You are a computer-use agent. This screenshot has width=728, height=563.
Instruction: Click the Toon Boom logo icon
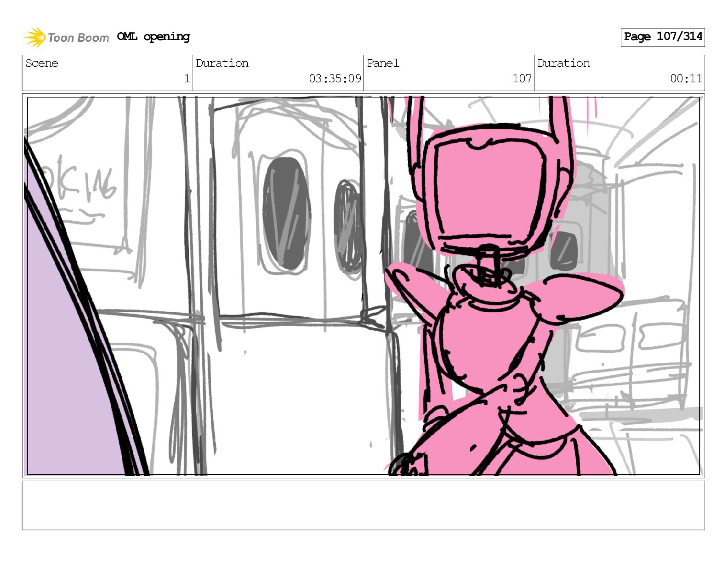coord(35,37)
